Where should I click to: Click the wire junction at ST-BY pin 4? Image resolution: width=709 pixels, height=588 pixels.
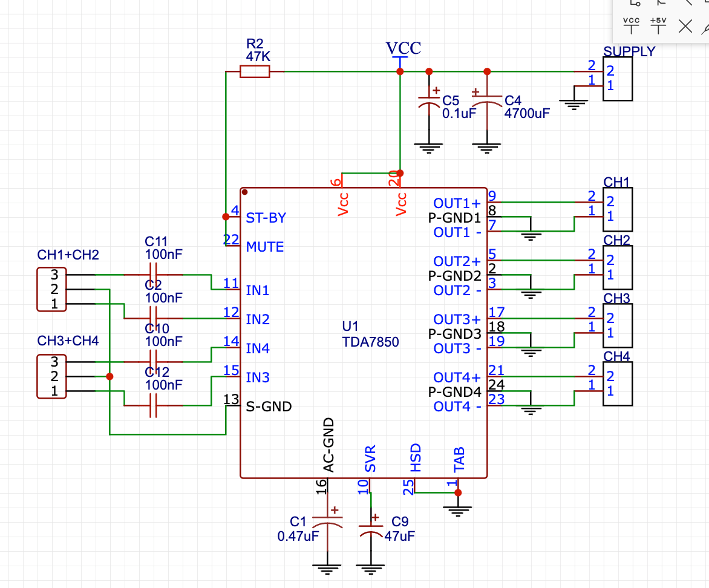click(226, 217)
